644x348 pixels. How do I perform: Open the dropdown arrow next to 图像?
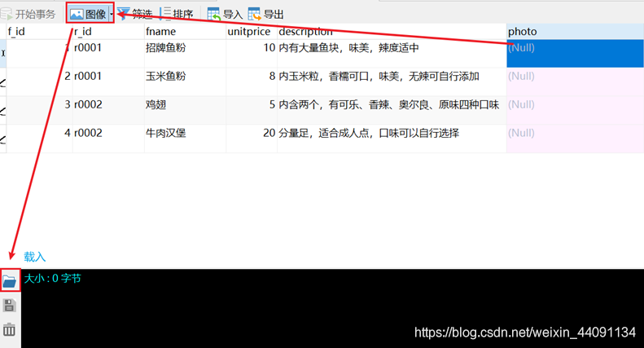[112, 15]
